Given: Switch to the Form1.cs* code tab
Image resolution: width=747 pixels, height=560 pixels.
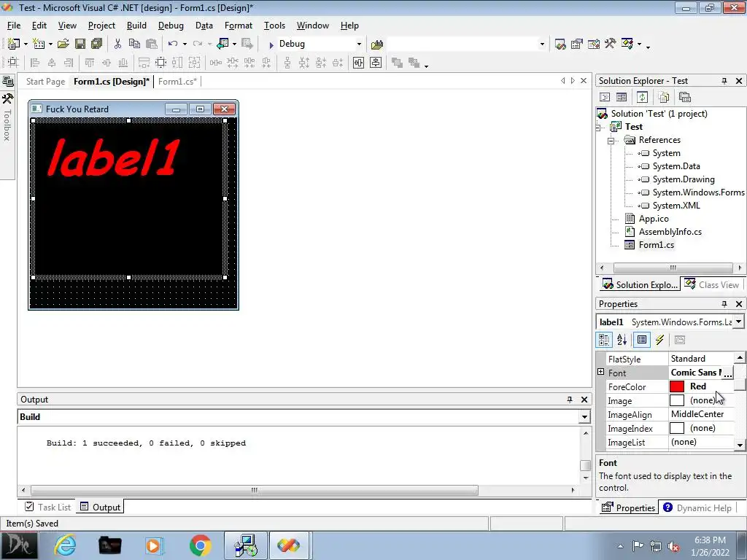Looking at the screenshot, I should tap(177, 82).
